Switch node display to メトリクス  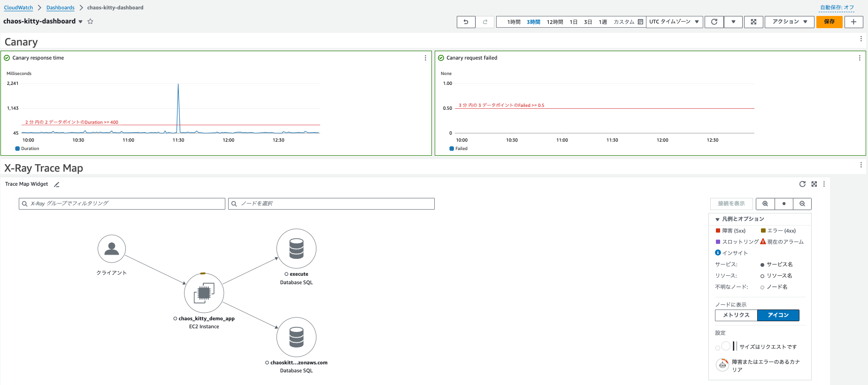pos(736,315)
